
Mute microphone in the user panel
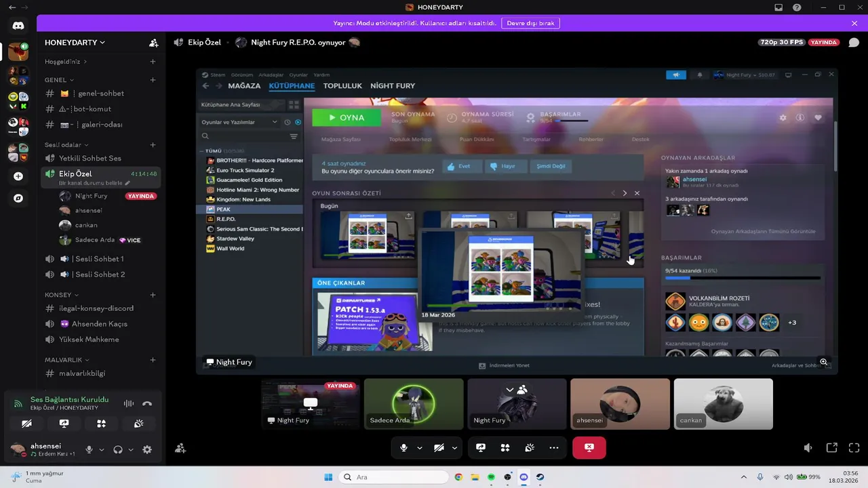click(89, 449)
